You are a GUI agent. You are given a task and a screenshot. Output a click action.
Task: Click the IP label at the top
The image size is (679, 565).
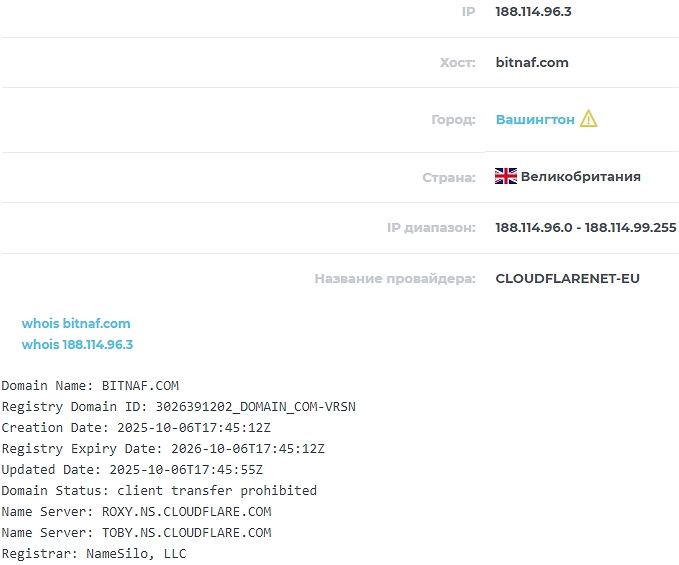pos(469,12)
